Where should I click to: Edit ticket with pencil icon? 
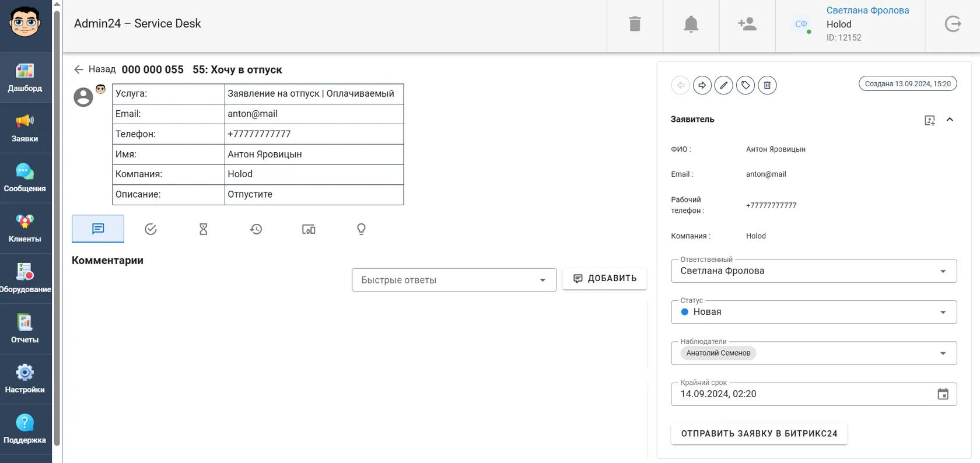click(x=723, y=85)
